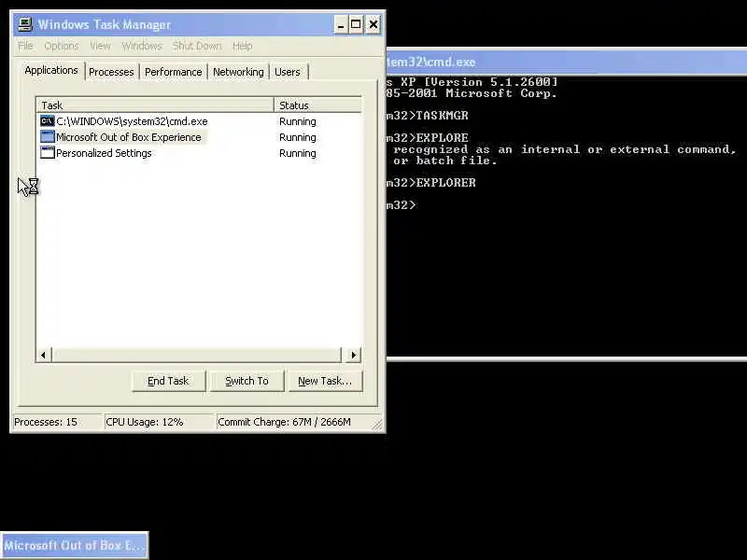The image size is (747, 560).
Task: Switch to the Performance tab
Action: [x=174, y=72]
